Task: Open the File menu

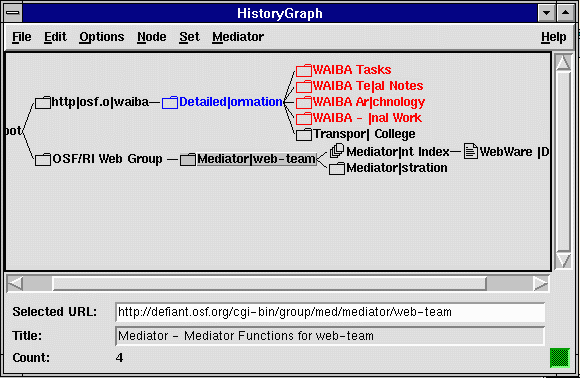Action: (x=21, y=37)
